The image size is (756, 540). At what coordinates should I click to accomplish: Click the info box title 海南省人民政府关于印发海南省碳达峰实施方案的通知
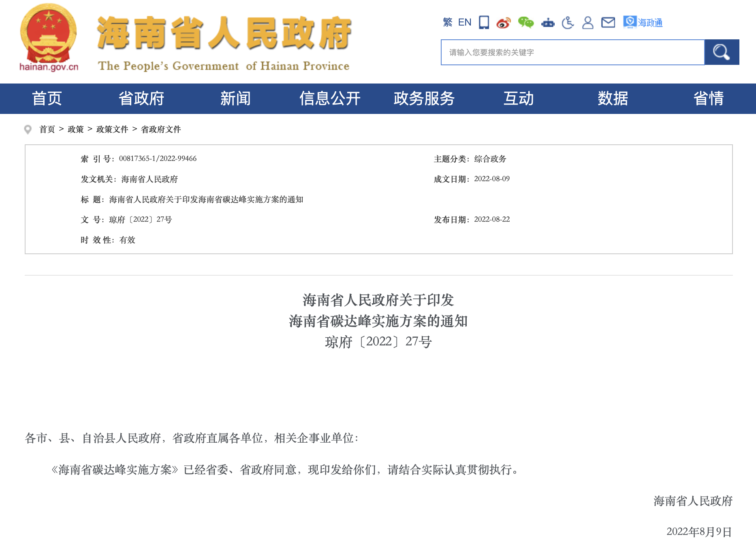point(206,199)
